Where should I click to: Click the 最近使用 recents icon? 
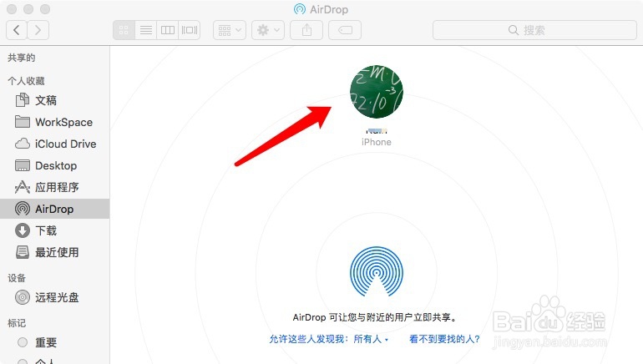[23, 252]
